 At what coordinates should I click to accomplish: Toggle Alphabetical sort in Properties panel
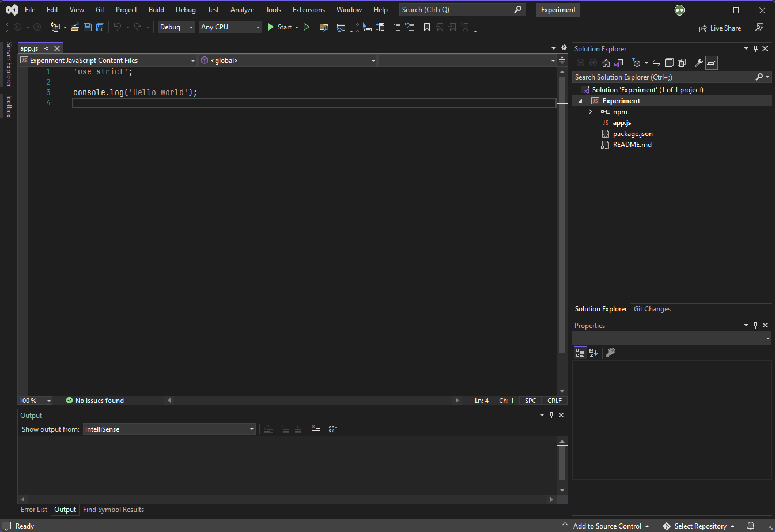593,353
